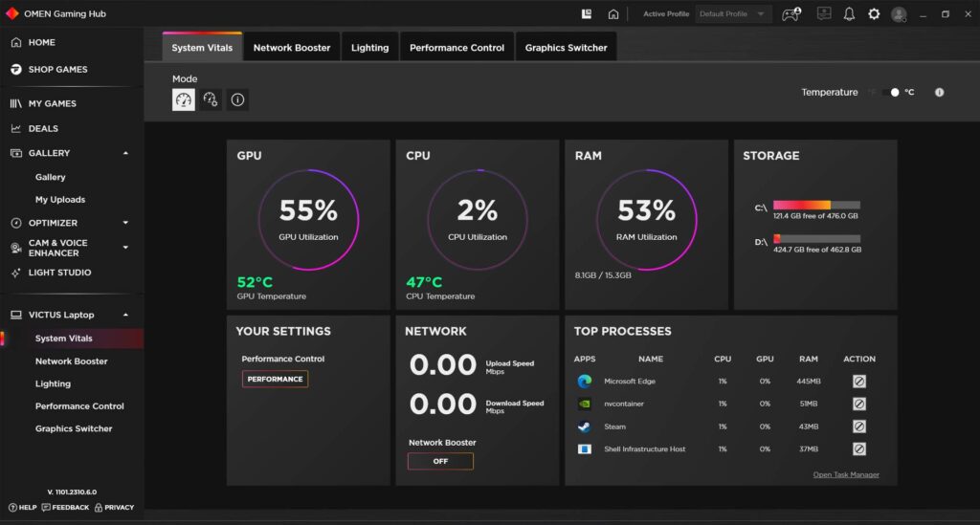This screenshot has width=980, height=525.
Task: End the Microsoft Edge process
Action: 859,382
